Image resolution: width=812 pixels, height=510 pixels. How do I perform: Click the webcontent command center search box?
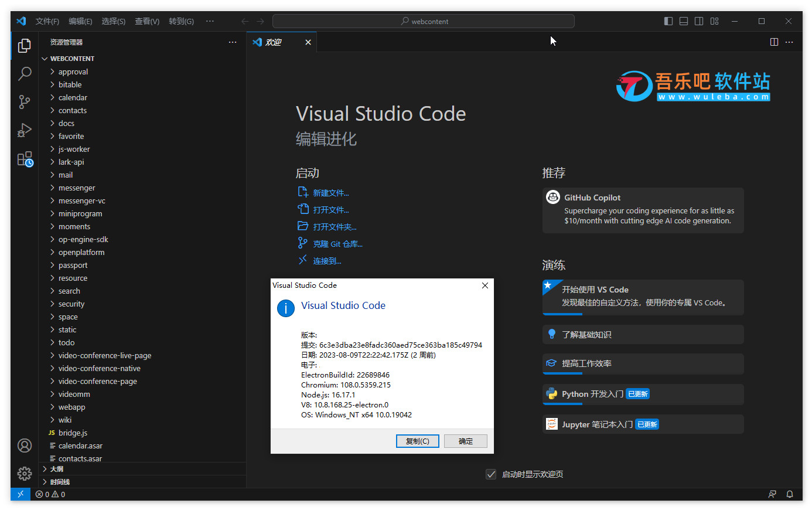[424, 21]
